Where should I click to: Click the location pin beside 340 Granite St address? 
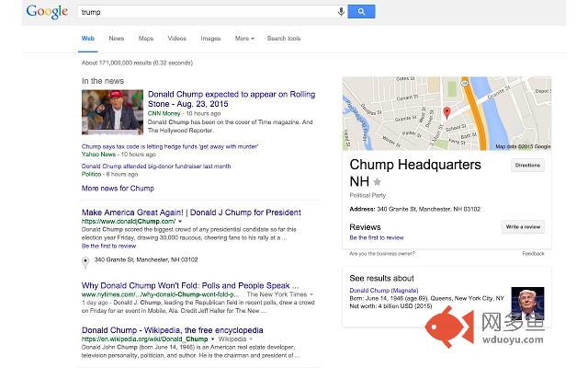coord(85,262)
